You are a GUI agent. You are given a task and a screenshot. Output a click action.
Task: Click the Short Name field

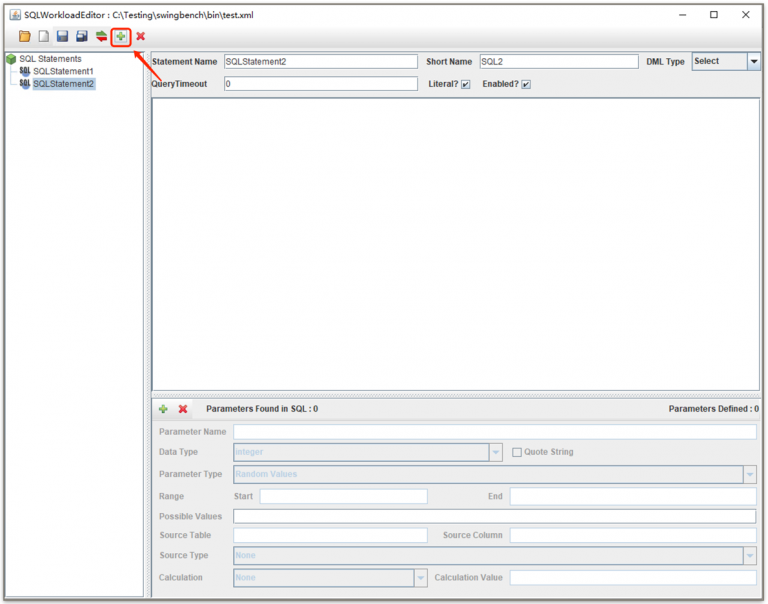coord(559,62)
